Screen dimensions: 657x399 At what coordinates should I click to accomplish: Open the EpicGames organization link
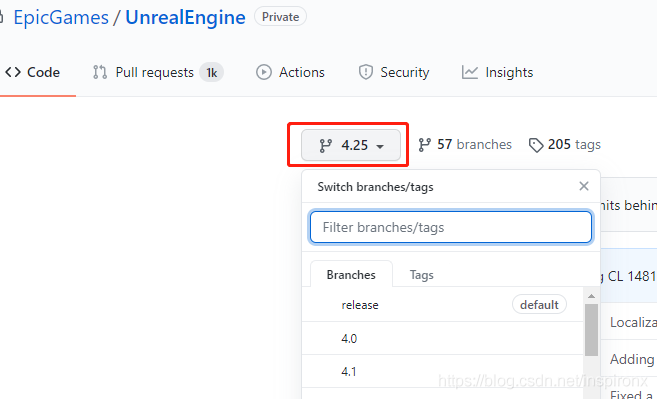tap(61, 18)
